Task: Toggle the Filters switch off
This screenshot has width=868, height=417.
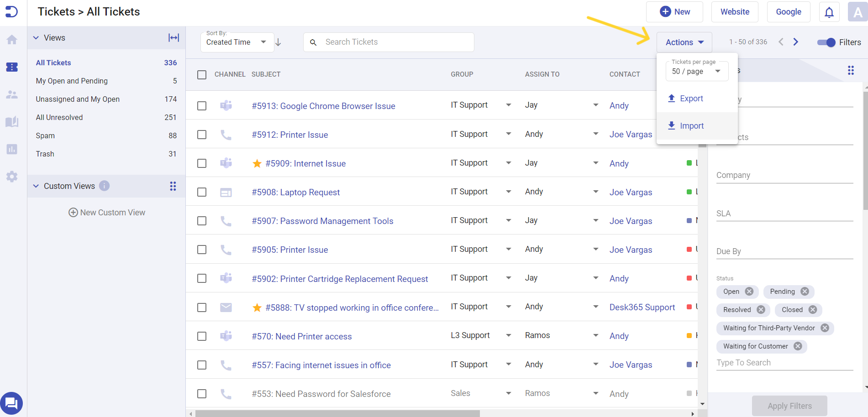Action: pos(826,42)
